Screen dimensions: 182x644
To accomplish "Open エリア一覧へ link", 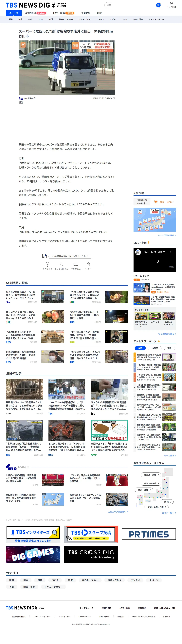I will pyautogui.click(x=169, y=513).
